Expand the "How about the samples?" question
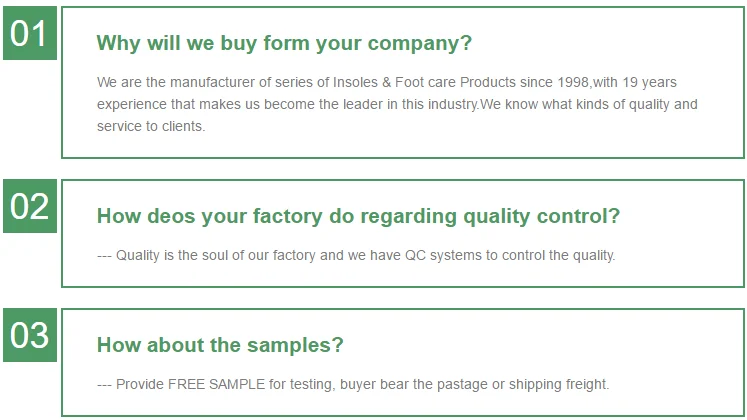The width and height of the screenshot is (747, 420). [220, 345]
